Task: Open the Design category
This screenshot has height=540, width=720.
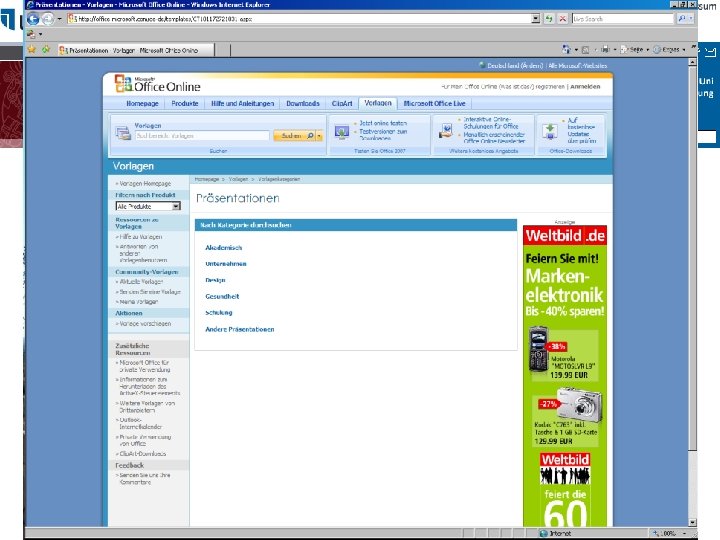Action: (215, 280)
